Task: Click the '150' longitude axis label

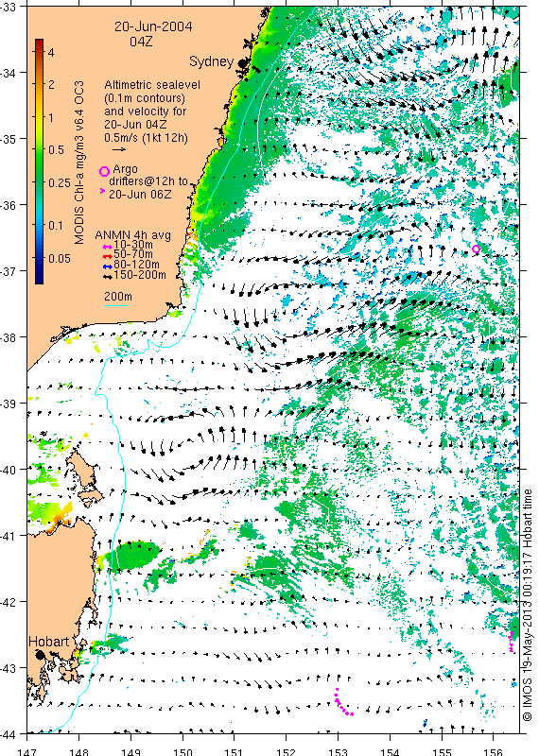Action: (x=183, y=751)
